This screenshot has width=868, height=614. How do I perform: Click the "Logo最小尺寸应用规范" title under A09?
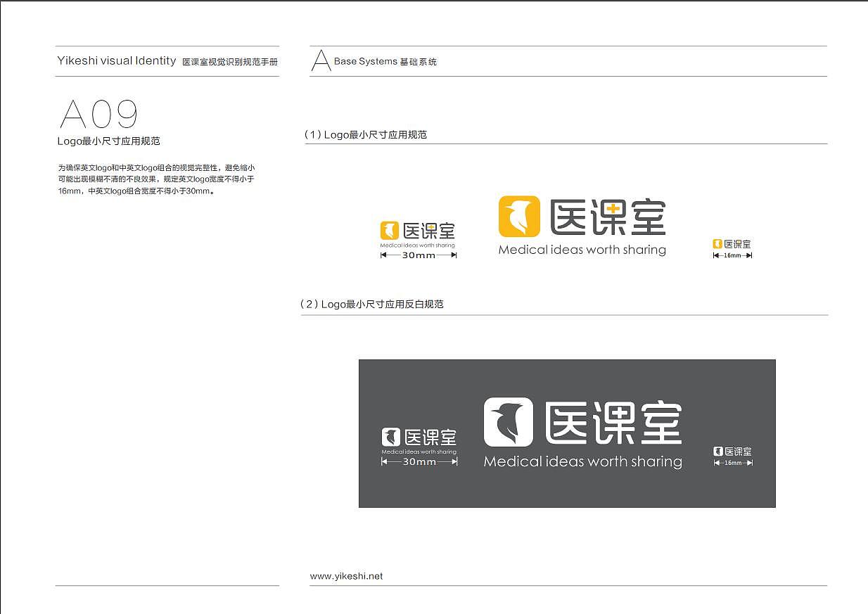109,141
